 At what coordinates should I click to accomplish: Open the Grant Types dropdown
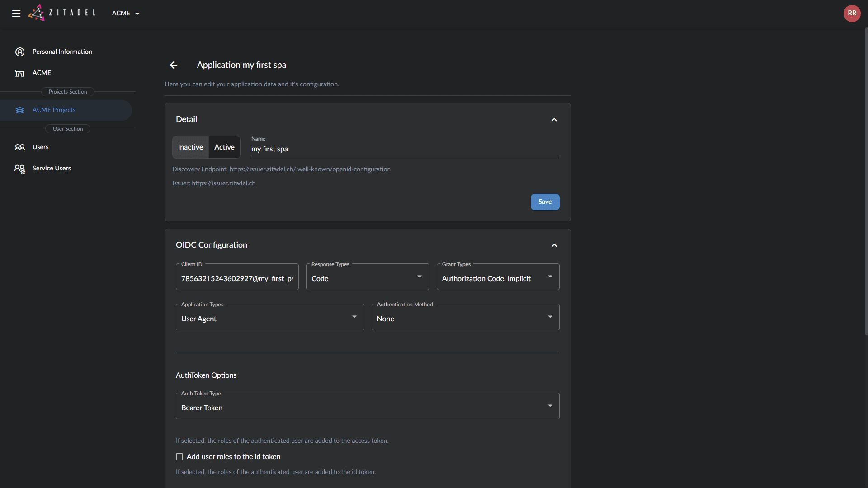pyautogui.click(x=497, y=277)
